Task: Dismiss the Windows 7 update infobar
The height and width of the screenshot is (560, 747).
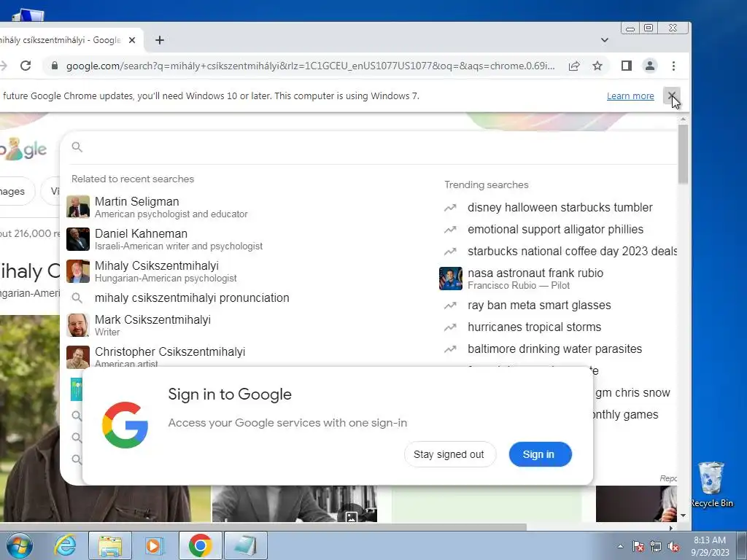Action: (672, 96)
